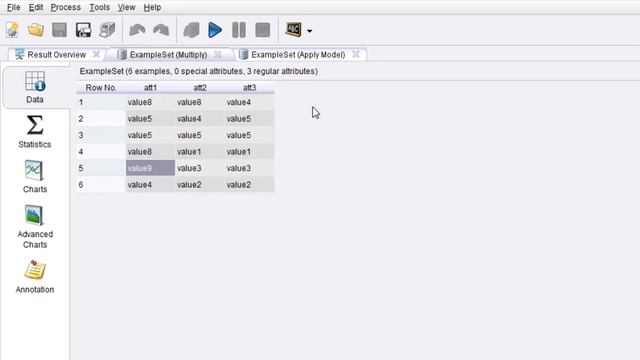The width and height of the screenshot is (640, 360).
Task: Select att2 cell value4 in row 2
Action: pos(200,119)
